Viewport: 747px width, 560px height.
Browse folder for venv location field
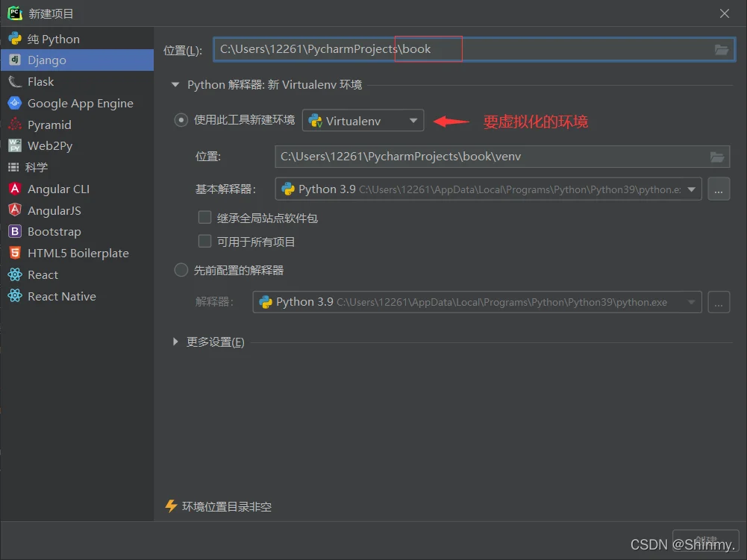coord(717,157)
